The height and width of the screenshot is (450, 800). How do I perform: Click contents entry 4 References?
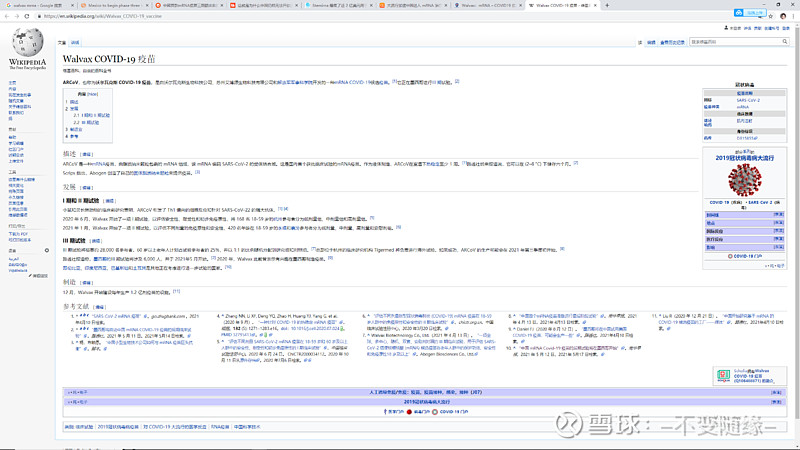pyautogui.click(x=72, y=136)
